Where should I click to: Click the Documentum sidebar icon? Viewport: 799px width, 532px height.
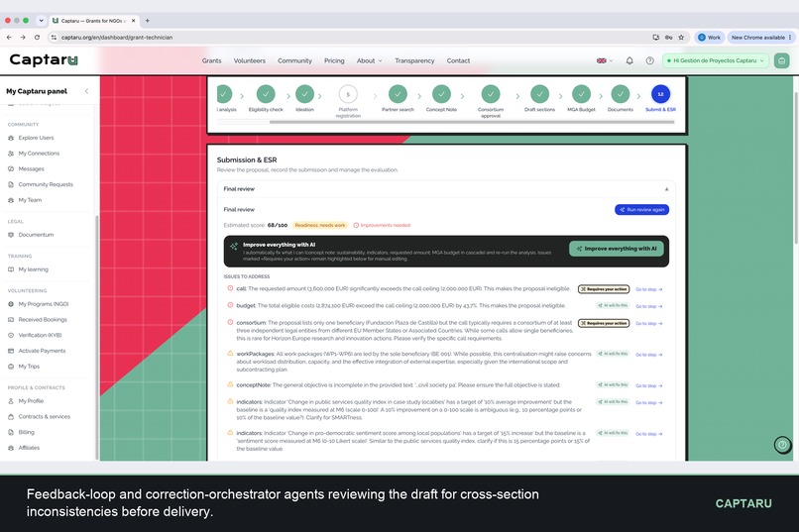pos(11,235)
